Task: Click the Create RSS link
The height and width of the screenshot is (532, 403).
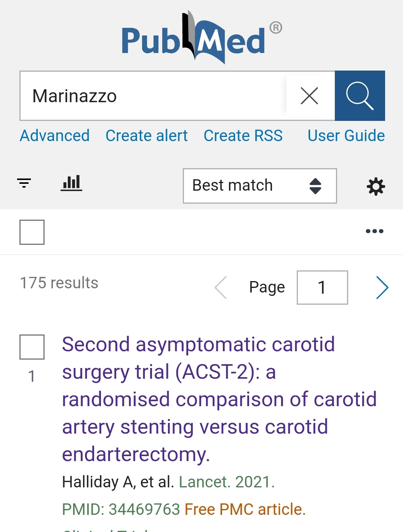Action: coord(243,136)
